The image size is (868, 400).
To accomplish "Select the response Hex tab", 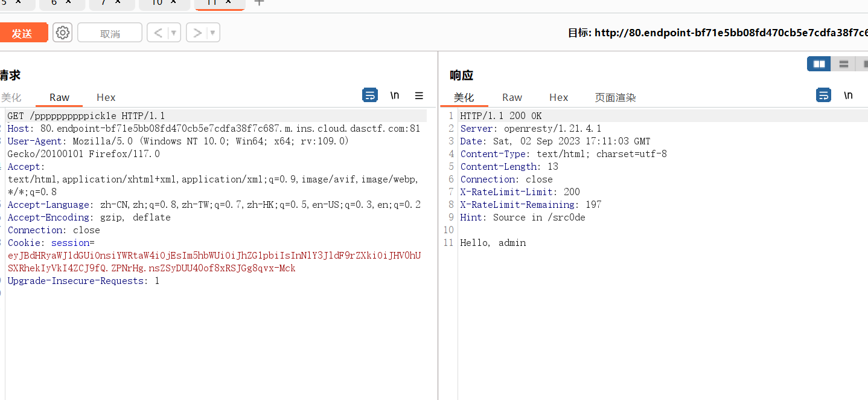I will pyautogui.click(x=558, y=97).
